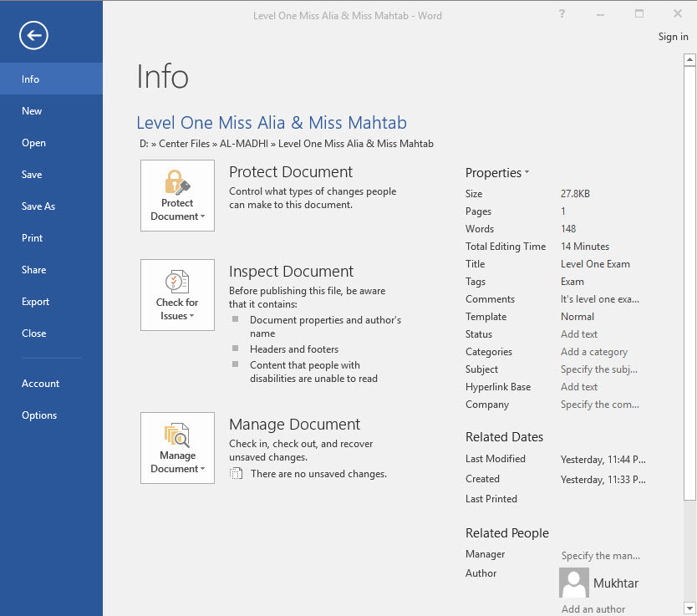697x616 pixels.
Task: Click the document file path breadcrumb
Action: [287, 144]
